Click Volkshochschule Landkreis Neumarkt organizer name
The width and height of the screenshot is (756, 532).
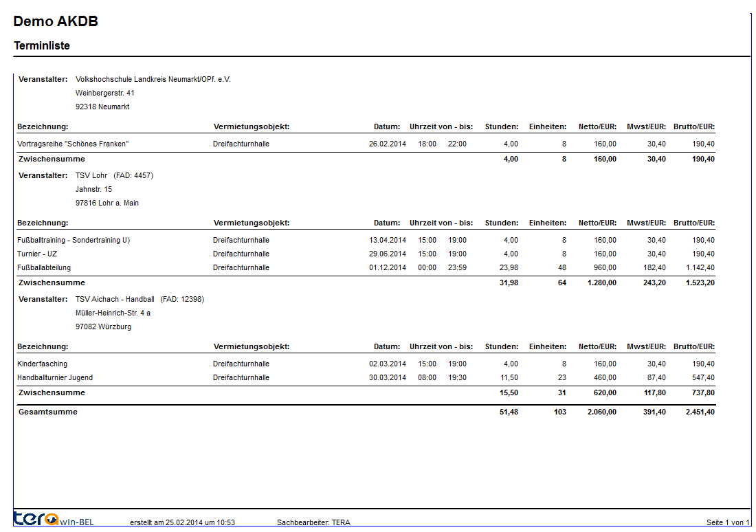pos(153,79)
